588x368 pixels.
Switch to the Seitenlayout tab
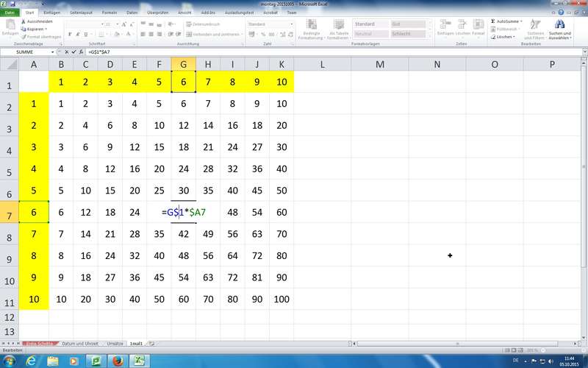tap(81, 13)
